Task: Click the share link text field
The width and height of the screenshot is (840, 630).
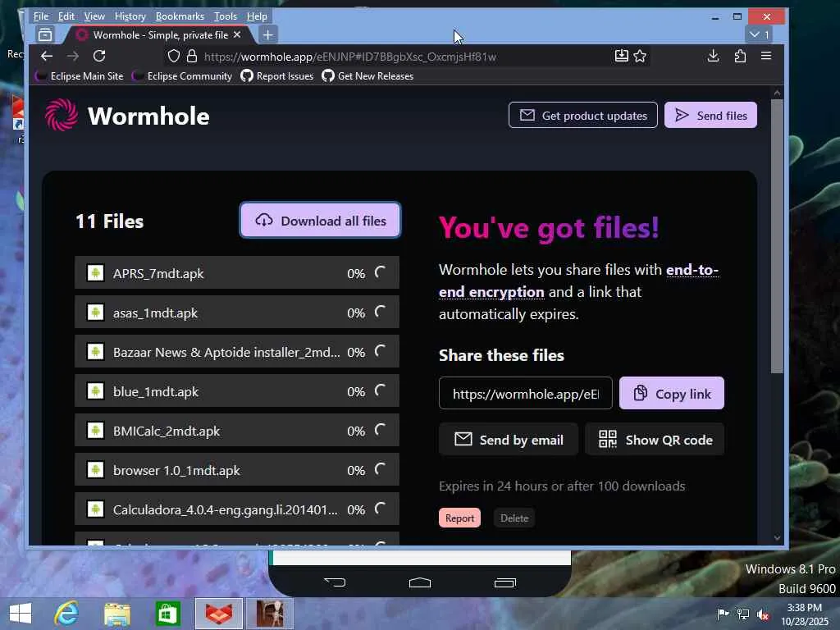Action: click(x=526, y=393)
